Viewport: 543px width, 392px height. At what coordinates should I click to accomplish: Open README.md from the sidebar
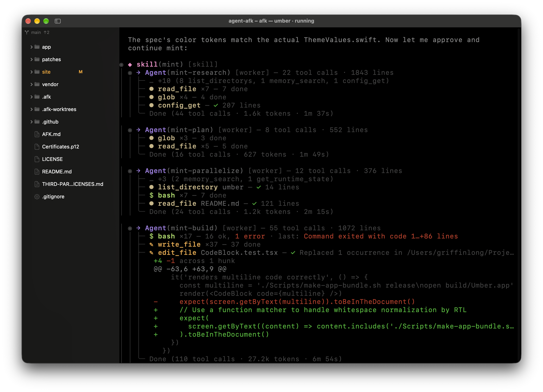[x=57, y=171]
